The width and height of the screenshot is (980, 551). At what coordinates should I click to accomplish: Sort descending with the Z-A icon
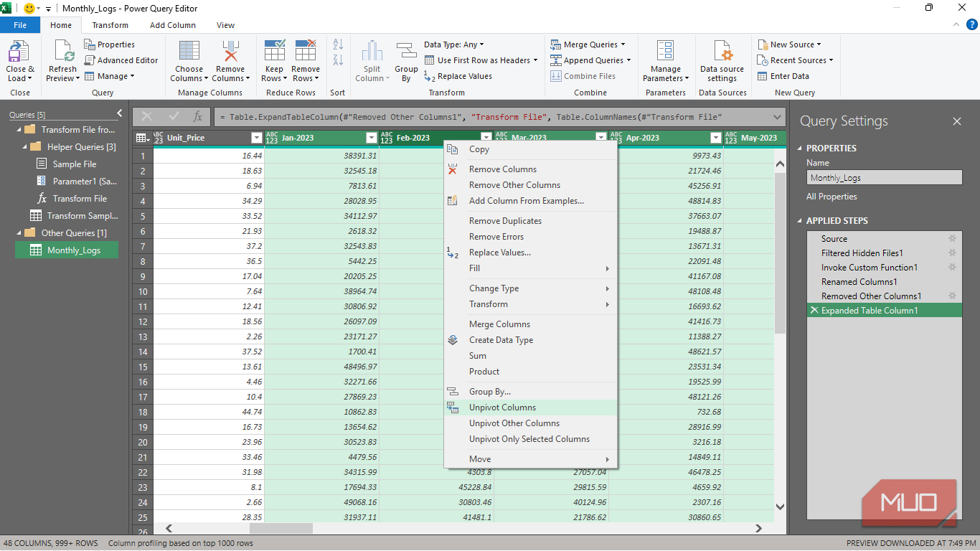(x=338, y=60)
